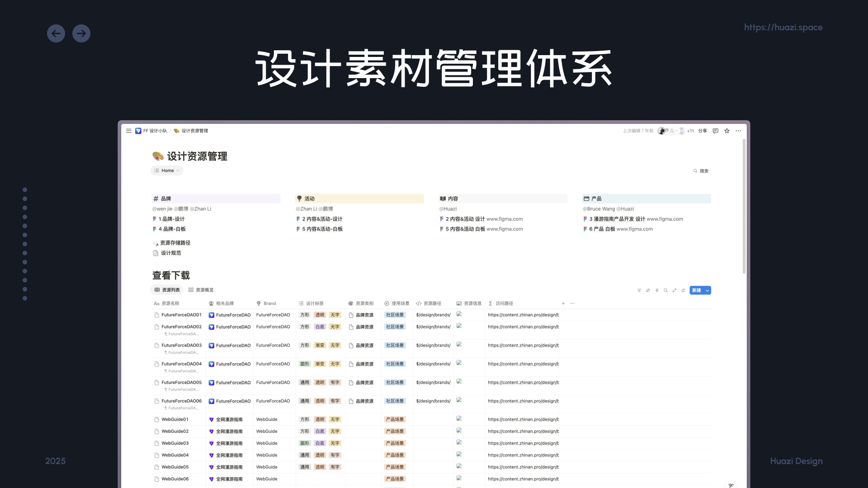Star this page as favorite

(727, 131)
